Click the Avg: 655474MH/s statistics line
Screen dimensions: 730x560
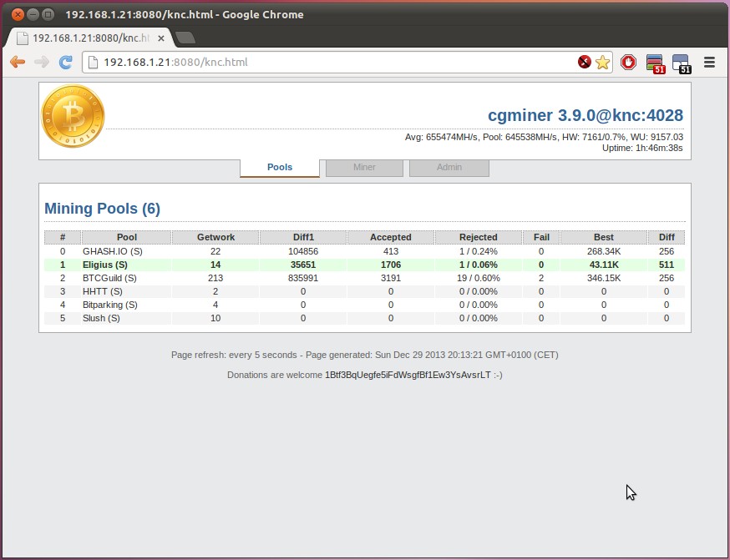(544, 137)
